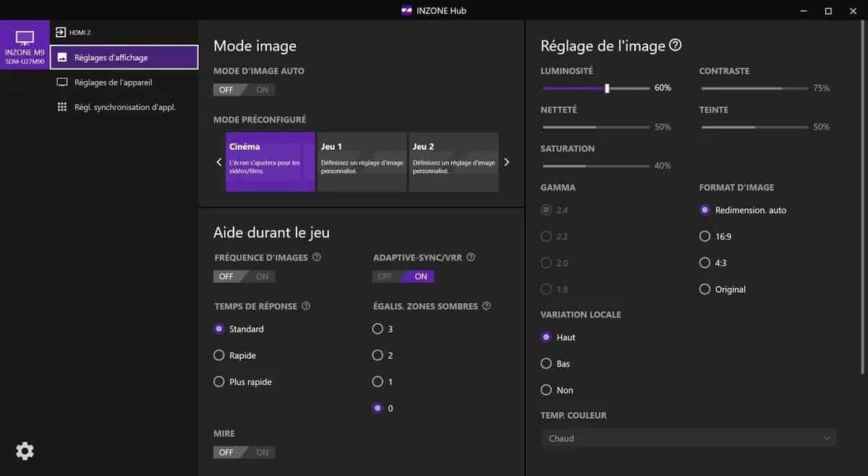Open settings gear icon at bottom left
868x476 pixels.
(x=25, y=451)
